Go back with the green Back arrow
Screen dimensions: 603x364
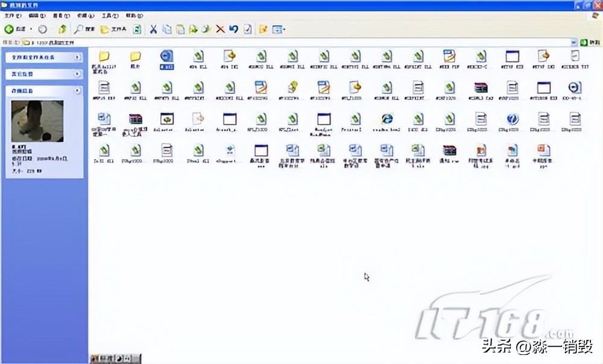click(x=14, y=29)
